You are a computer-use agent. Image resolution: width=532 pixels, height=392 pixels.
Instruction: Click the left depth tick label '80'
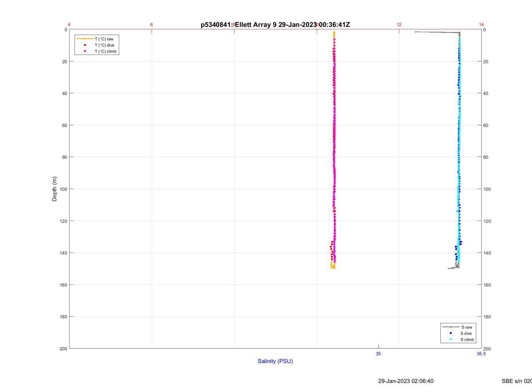coord(65,157)
